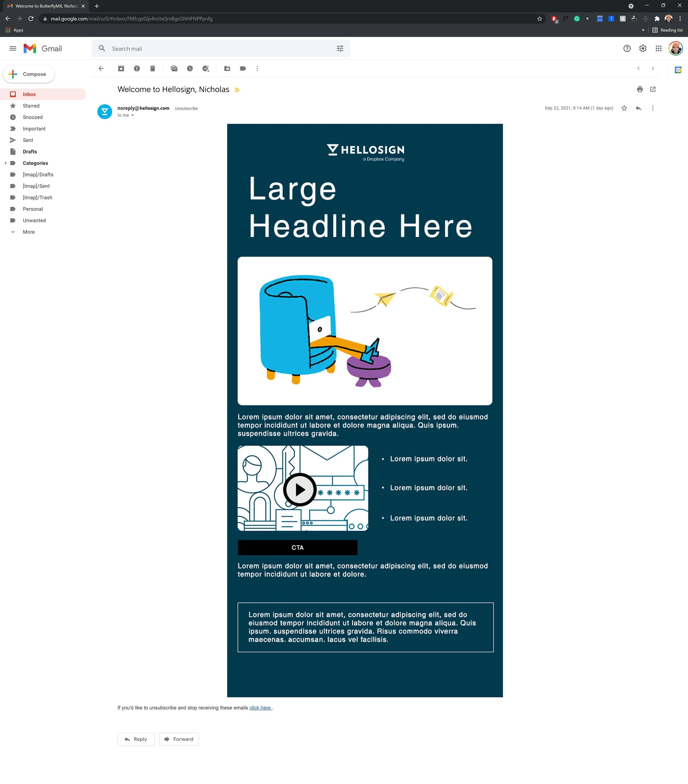Open Gmail settings gear
Viewport: 688px width, 784px height.
643,48
